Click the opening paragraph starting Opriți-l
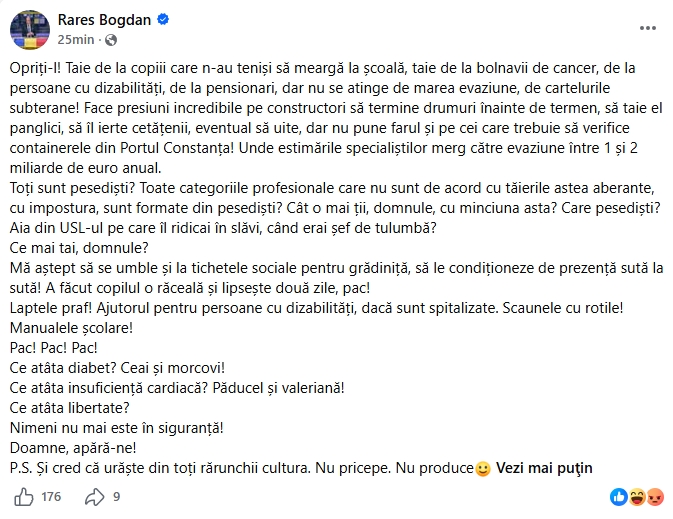Screen dimensions: 673x519 (336, 118)
